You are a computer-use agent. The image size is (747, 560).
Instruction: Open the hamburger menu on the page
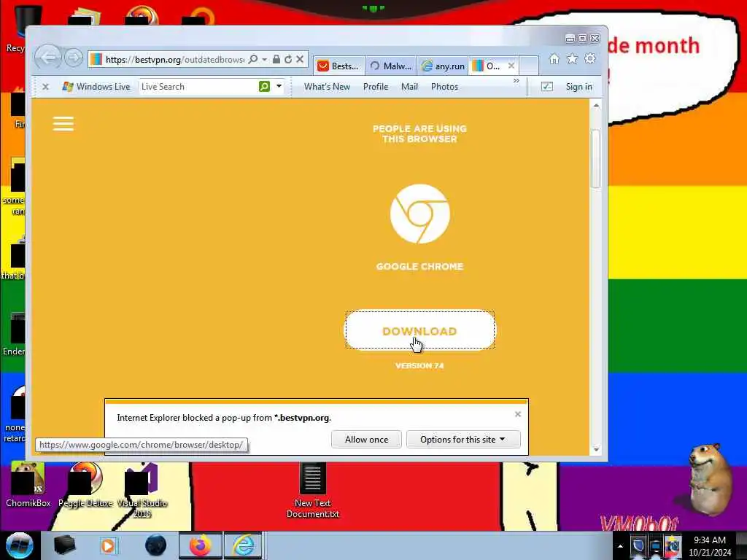coord(63,124)
